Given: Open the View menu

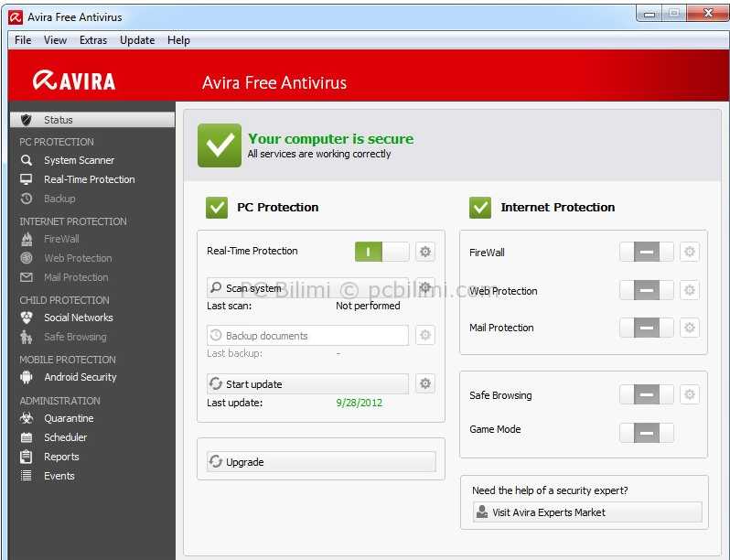Looking at the screenshot, I should [x=56, y=40].
